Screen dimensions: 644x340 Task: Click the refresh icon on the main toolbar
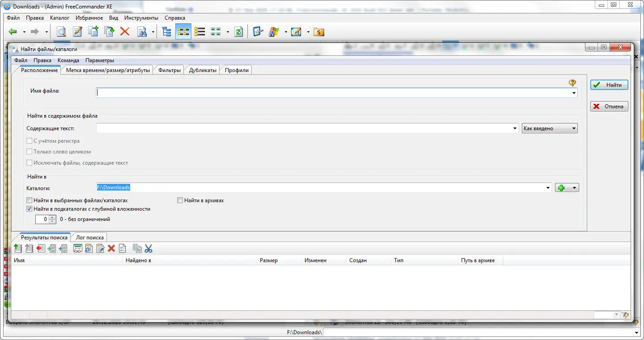point(238,31)
